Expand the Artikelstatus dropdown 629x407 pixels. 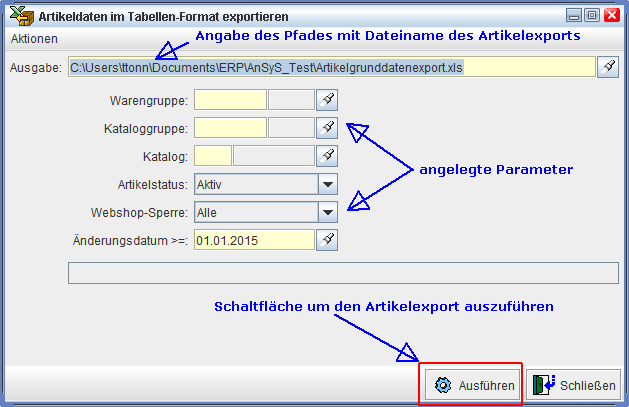(327, 184)
